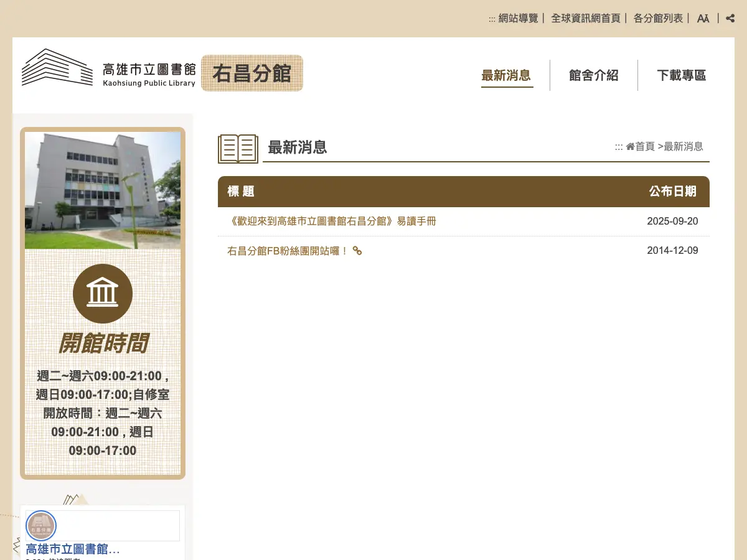The width and height of the screenshot is (747, 560).
Task: Click the 右昌分館 branch title badge
Action: click(252, 73)
